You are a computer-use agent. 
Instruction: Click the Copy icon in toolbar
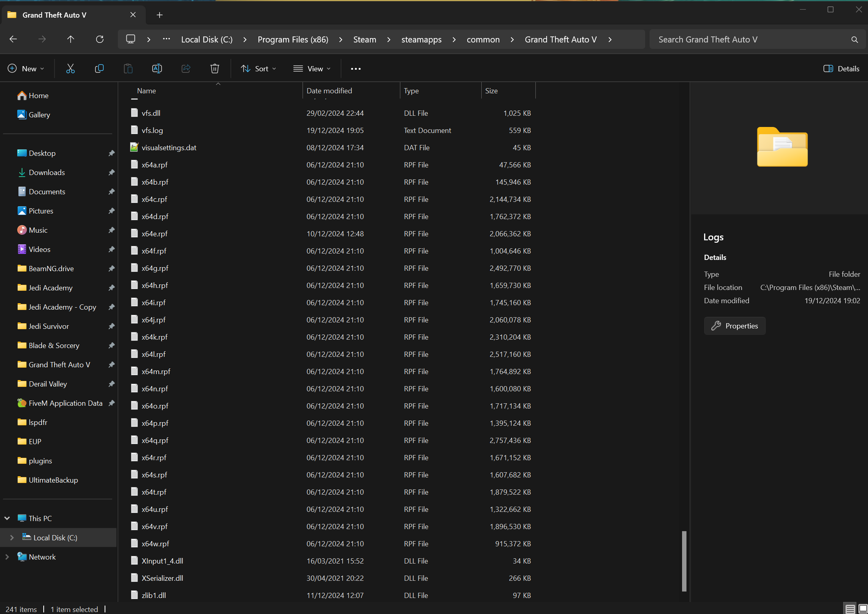pyautogui.click(x=99, y=68)
